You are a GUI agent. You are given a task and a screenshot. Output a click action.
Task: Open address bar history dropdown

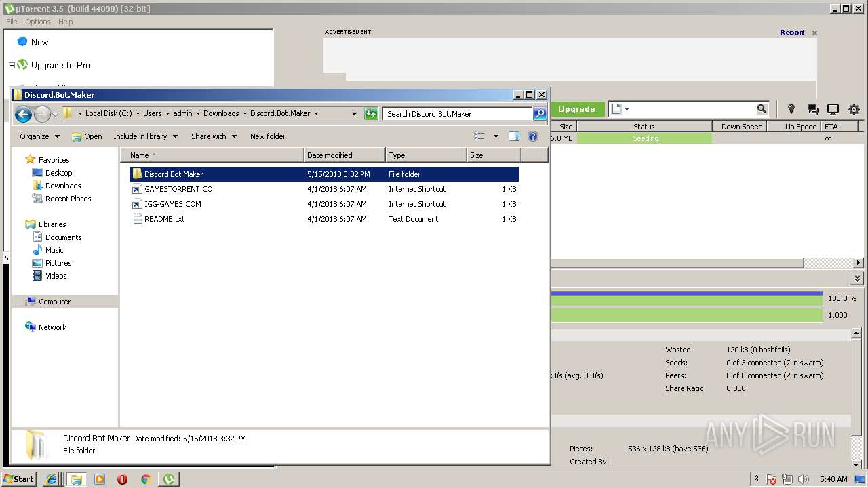(354, 114)
